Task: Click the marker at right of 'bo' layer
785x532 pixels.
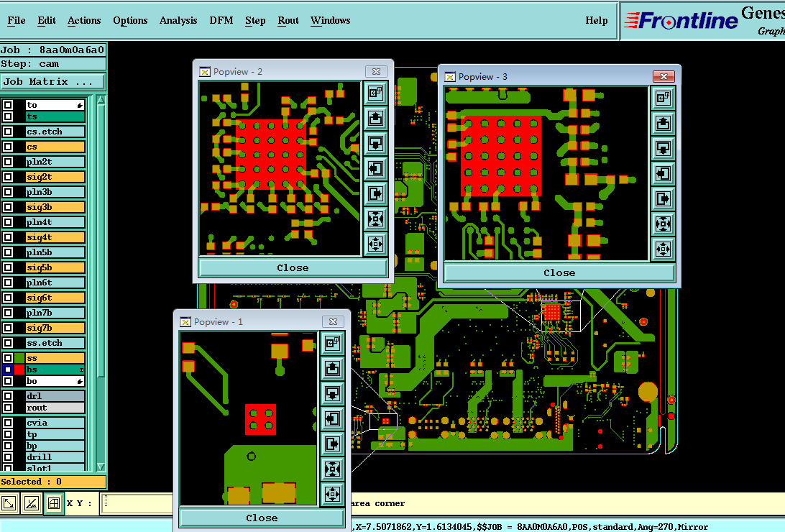Action: click(80, 381)
